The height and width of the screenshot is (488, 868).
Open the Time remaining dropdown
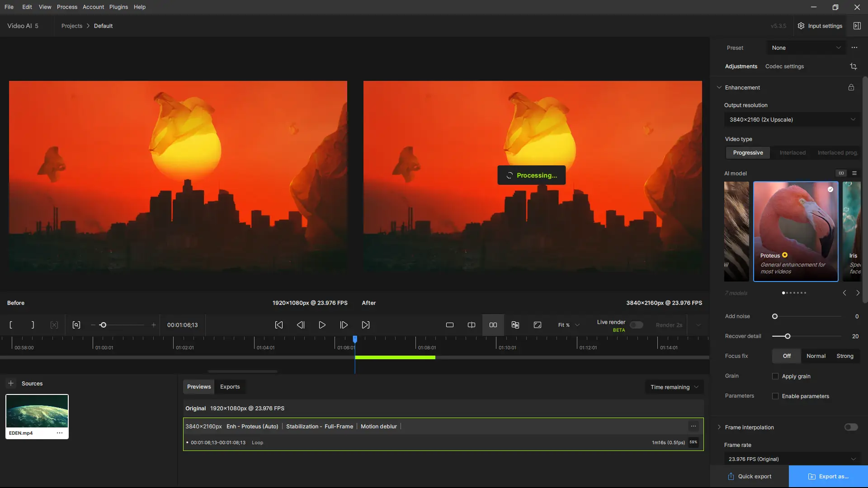tap(674, 387)
